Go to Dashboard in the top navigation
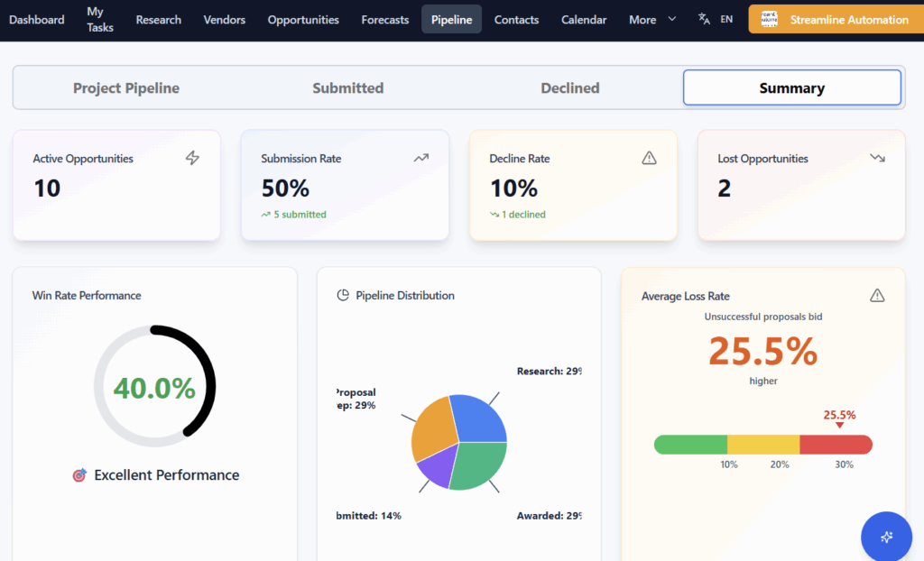This screenshot has height=561, width=924. [37, 19]
